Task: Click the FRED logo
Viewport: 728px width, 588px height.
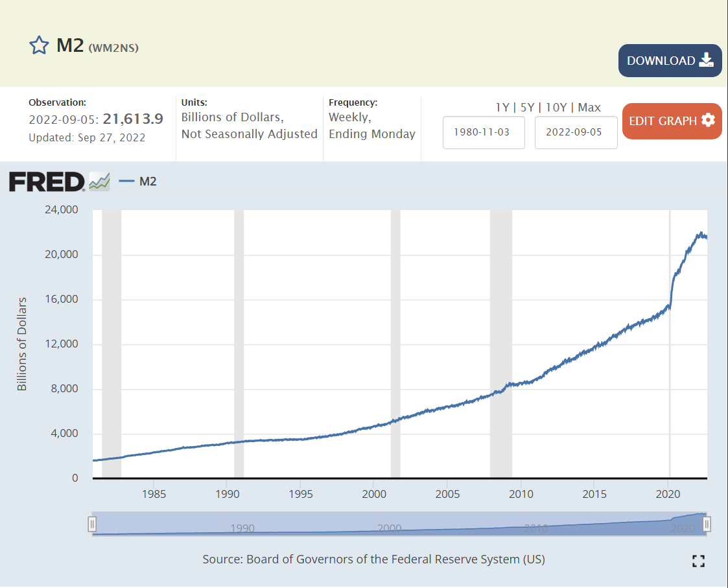Action: (47, 182)
